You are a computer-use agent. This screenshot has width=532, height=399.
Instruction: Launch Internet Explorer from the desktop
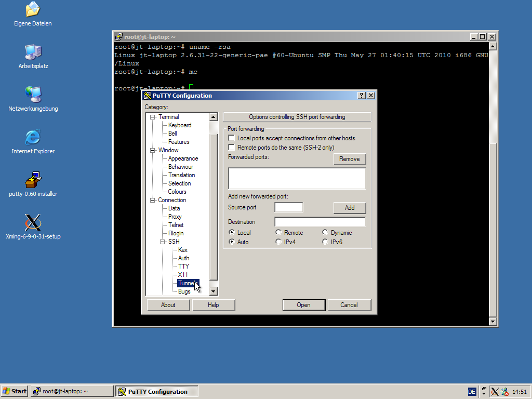click(x=33, y=137)
